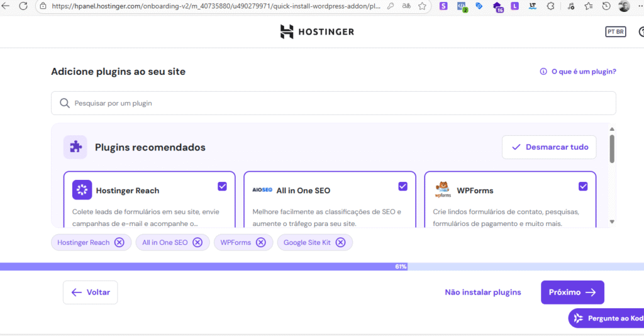Remove All in One SEO chip
Screen dimensions: 644x336
coord(197,242)
